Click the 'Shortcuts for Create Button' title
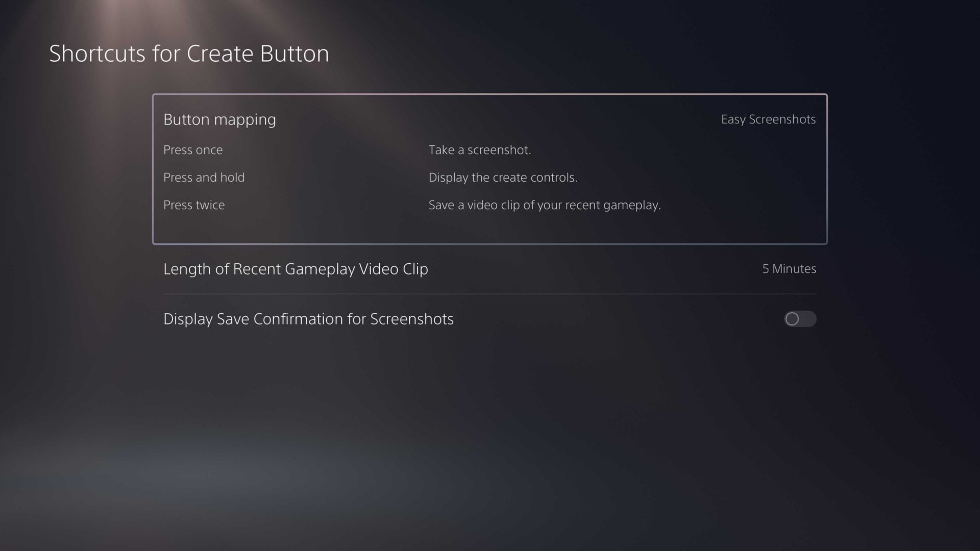980x551 pixels. (189, 53)
